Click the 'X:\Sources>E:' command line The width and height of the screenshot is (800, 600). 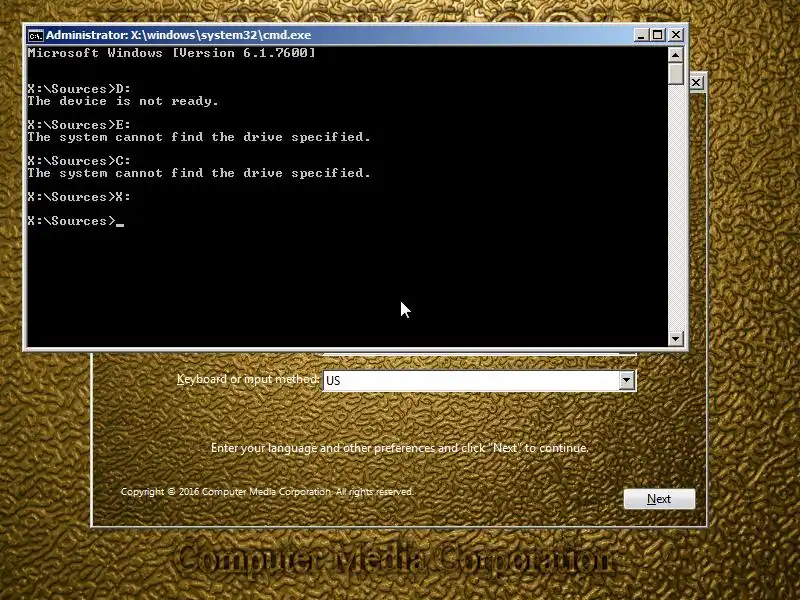point(79,125)
